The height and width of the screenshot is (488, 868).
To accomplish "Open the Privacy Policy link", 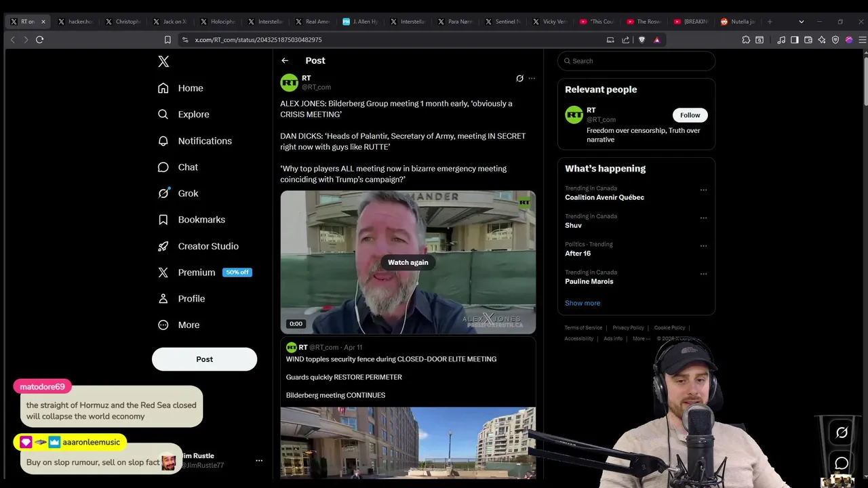I will (x=628, y=328).
